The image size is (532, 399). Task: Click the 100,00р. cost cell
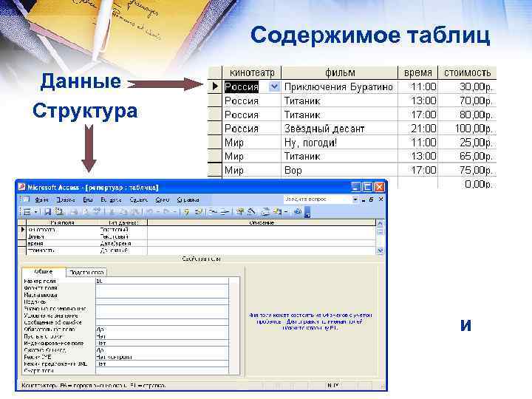point(467,129)
